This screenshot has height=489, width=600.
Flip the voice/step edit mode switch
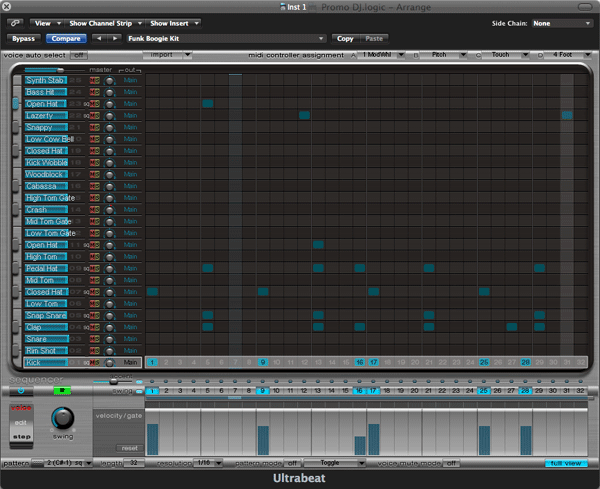[x=21, y=426]
